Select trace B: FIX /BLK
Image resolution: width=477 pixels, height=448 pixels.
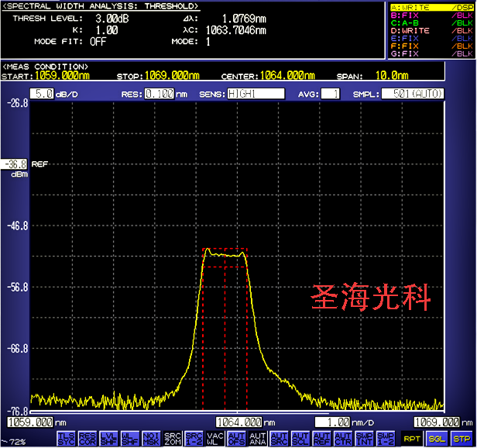tap(432, 16)
